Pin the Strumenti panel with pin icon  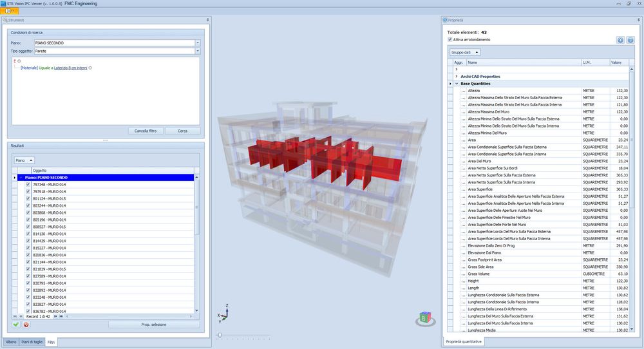coord(207,20)
